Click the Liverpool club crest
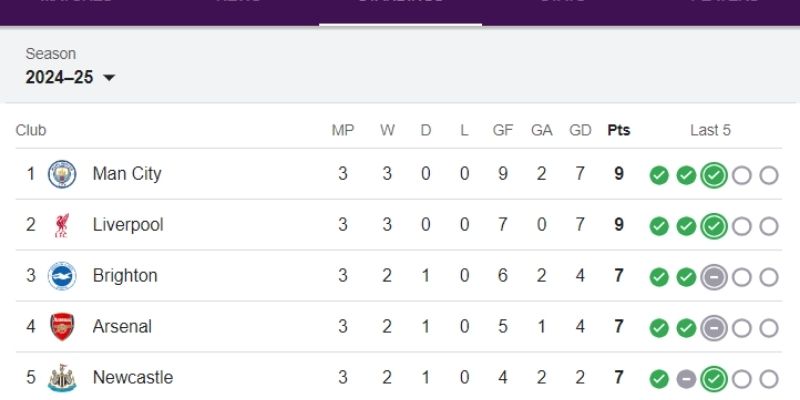800x400 pixels. pyautogui.click(x=62, y=225)
